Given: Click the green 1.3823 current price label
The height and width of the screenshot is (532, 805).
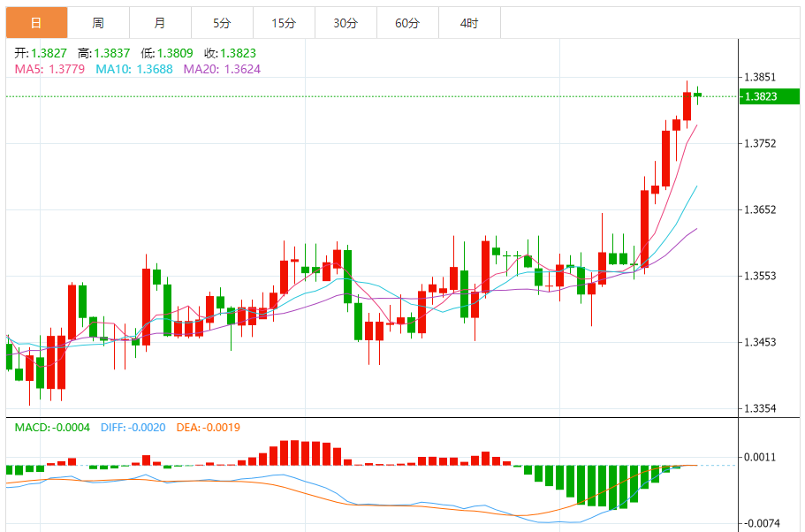Looking at the screenshot, I should tap(769, 96).
